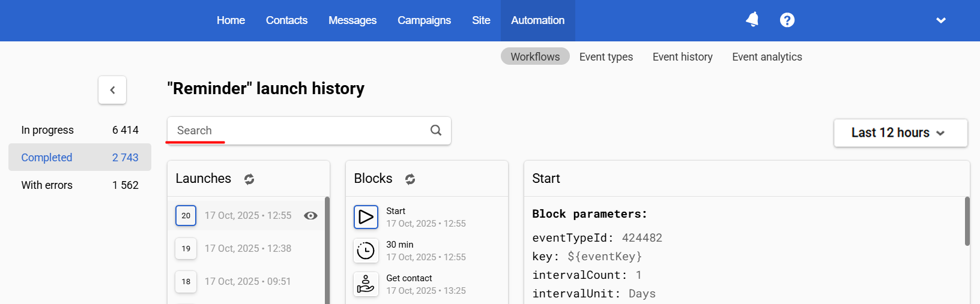The height and width of the screenshot is (304, 980).
Task: Click the 1 562 errors count
Action: coord(126,185)
